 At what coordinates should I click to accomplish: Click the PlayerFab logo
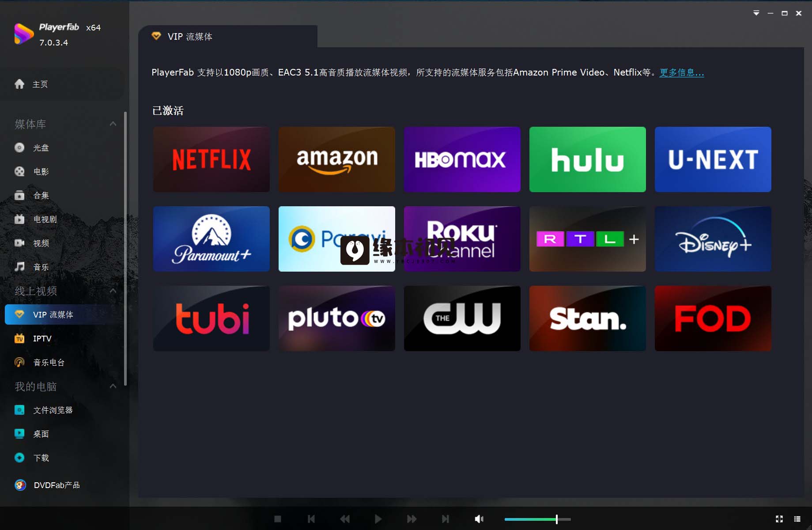[x=24, y=34]
